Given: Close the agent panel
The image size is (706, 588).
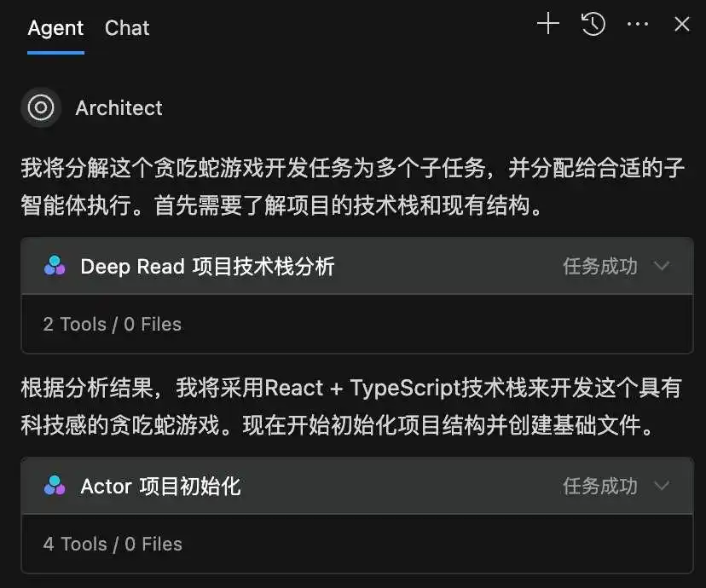Looking at the screenshot, I should (681, 24).
